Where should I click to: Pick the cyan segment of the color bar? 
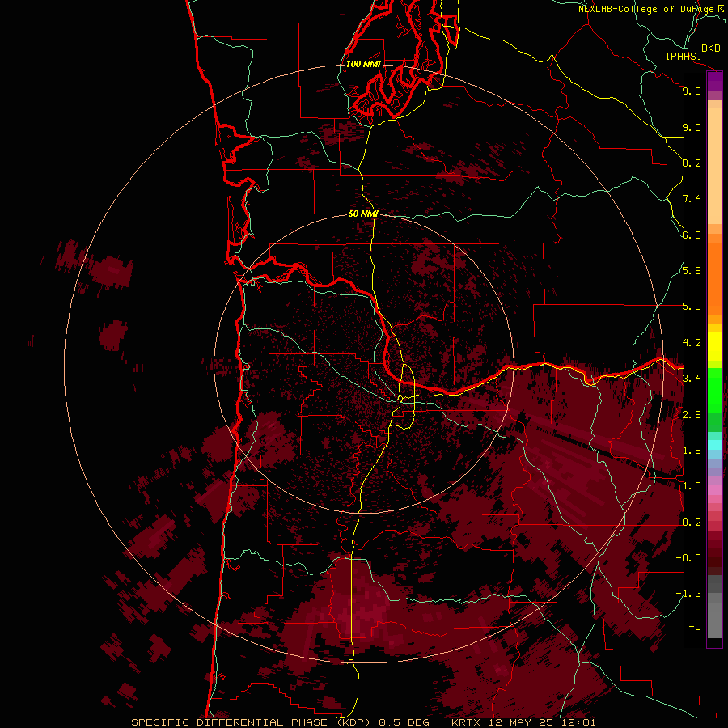[714, 445]
